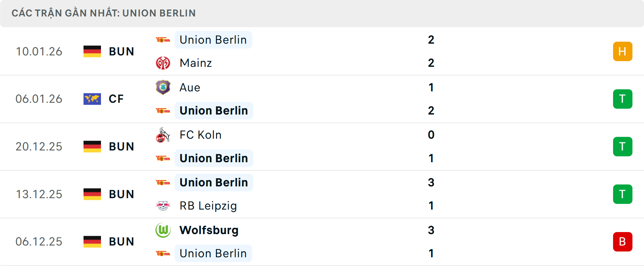Select the date 13.12.25
This screenshot has width=644, height=266.
(x=39, y=194)
